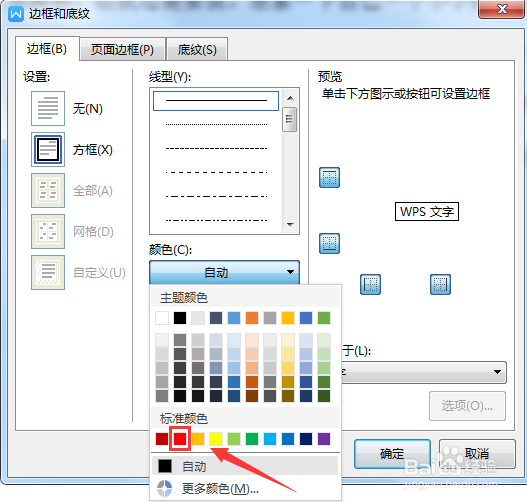Select the dash-dot line style
Viewport: 527px width, 502px height.
[x=216, y=197]
